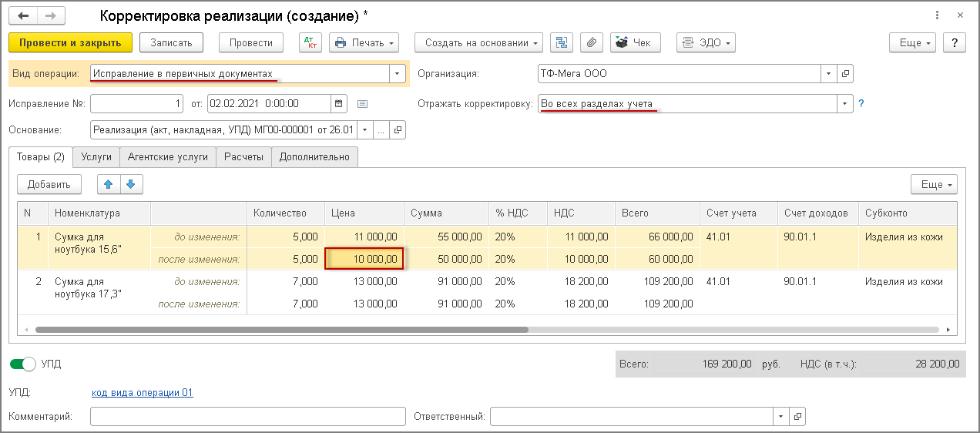Click % НДС column header
Viewport: 980px width, 433px height.
(518, 213)
